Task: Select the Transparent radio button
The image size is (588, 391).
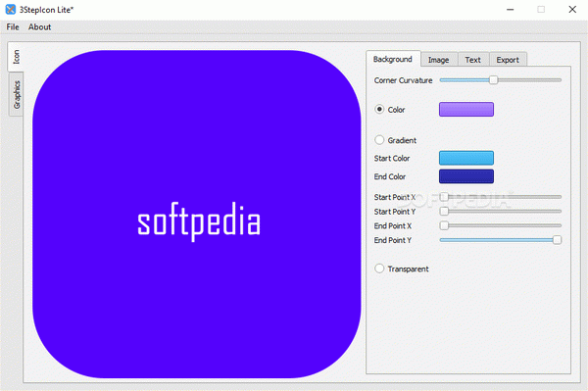Action: coord(379,269)
